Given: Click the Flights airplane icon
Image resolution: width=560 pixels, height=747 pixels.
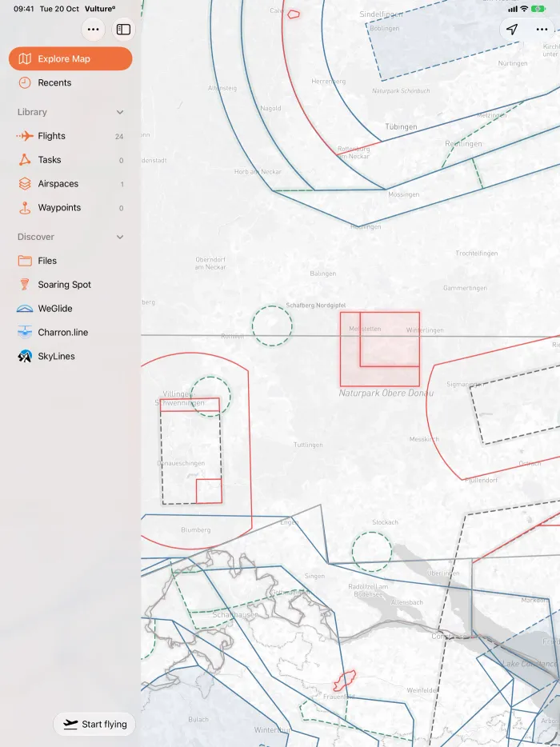Looking at the screenshot, I should (25, 136).
